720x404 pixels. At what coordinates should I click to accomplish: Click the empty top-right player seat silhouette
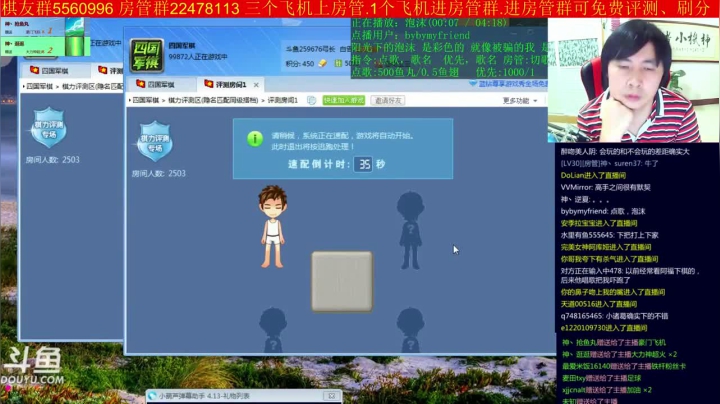(410, 230)
